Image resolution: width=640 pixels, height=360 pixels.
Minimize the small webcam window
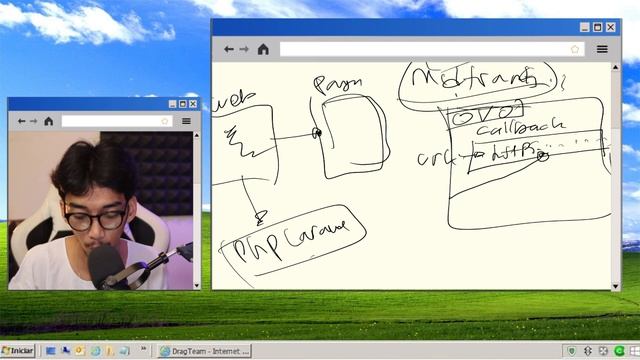click(173, 104)
